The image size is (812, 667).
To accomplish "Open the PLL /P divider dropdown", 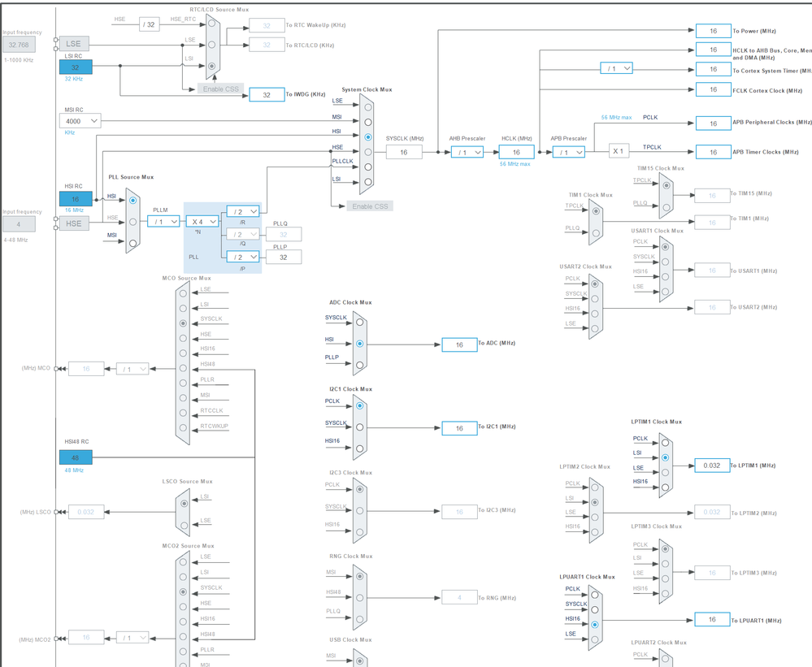I will point(243,258).
